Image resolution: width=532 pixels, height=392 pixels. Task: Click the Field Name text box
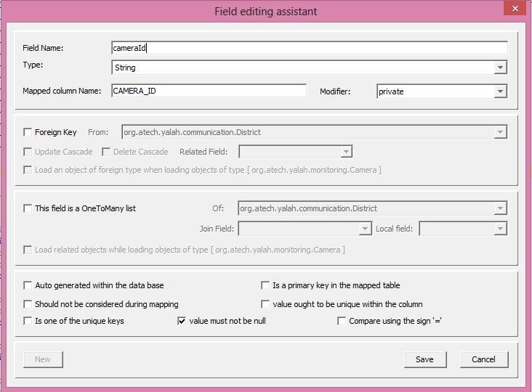[x=309, y=48]
